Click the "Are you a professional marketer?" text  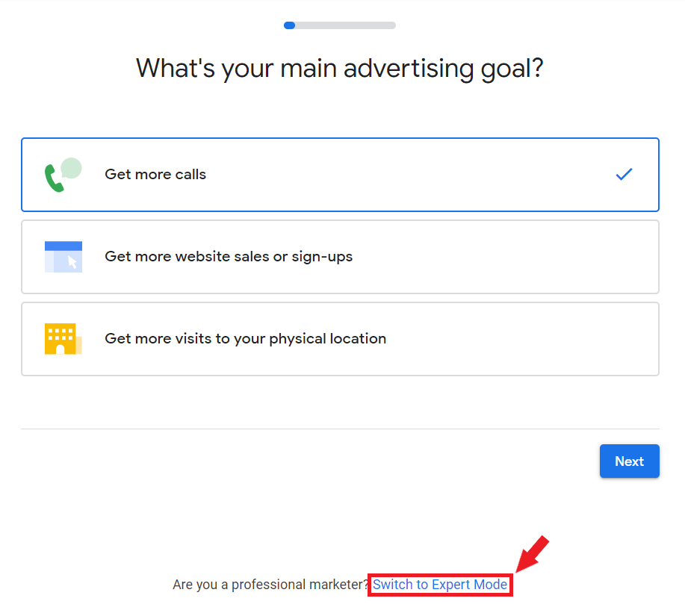click(270, 585)
